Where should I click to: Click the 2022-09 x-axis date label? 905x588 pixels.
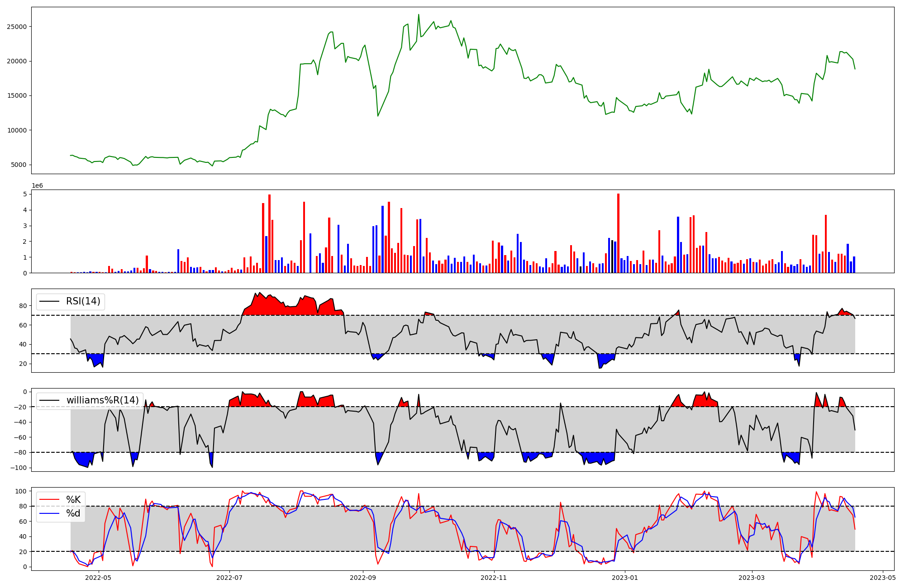[x=363, y=578]
